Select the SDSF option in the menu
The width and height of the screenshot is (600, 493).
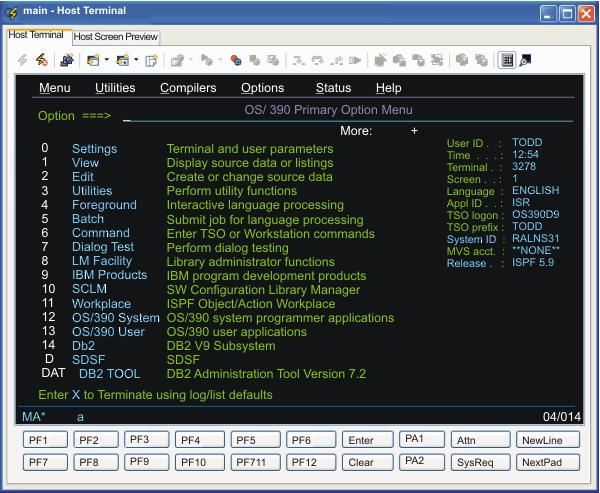pos(88,359)
